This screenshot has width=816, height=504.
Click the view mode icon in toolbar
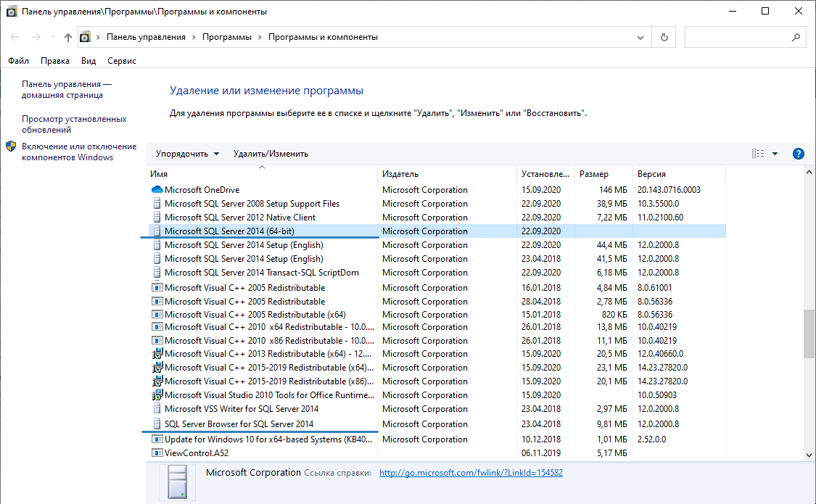[758, 154]
